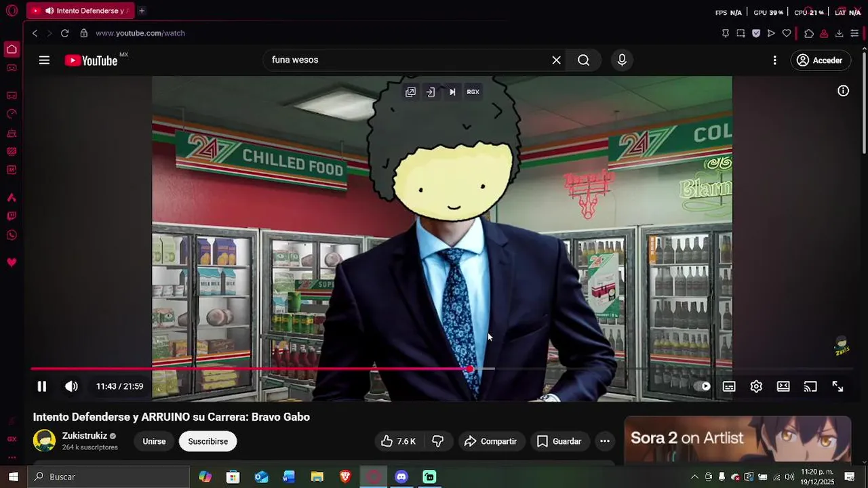The image size is (868, 488).
Task: Open Brave browser from taskbar
Action: click(345, 477)
